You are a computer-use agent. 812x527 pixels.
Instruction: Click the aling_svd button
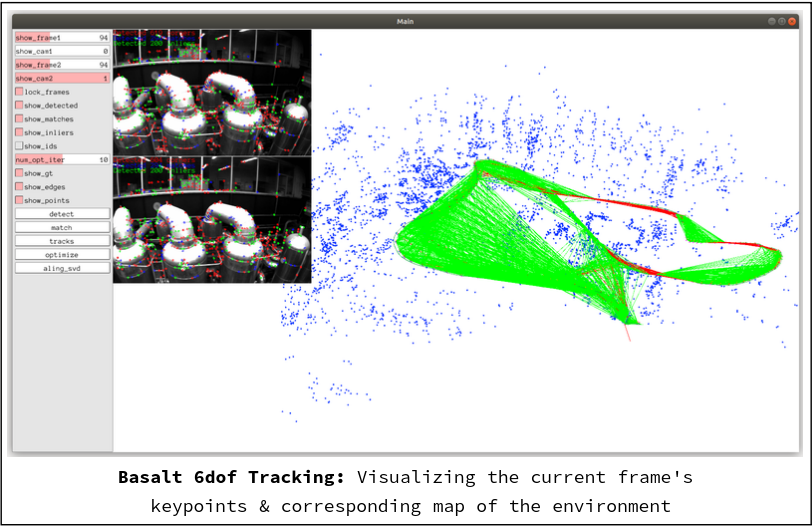coord(62,268)
